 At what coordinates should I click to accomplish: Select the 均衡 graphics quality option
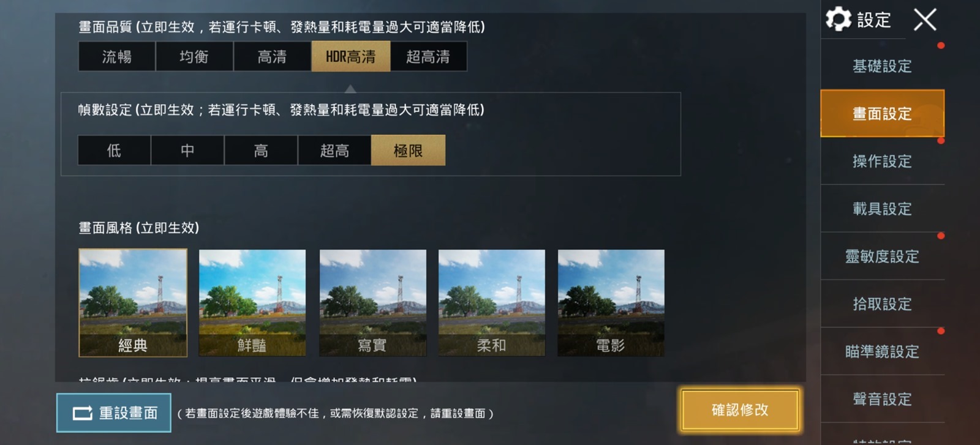click(x=194, y=56)
